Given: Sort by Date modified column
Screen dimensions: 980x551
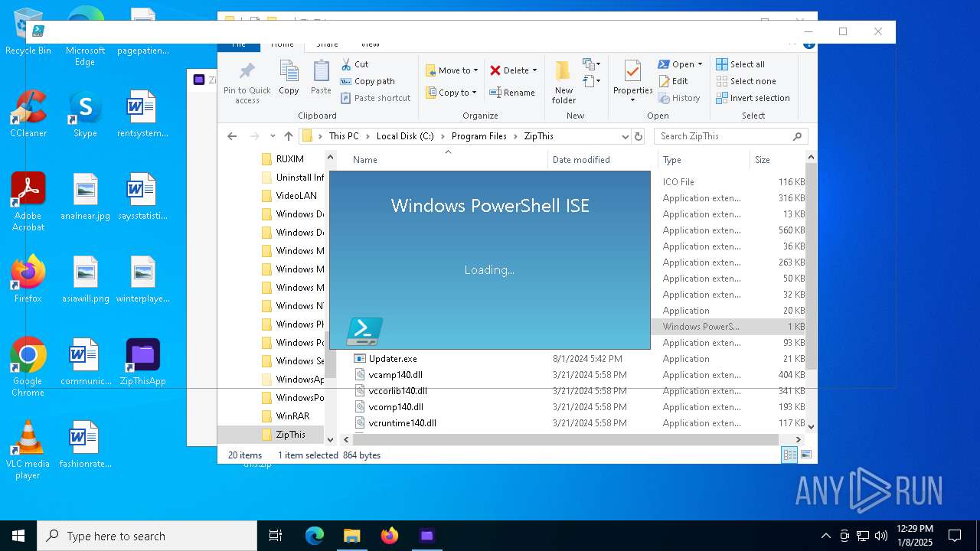Looking at the screenshot, I should pyautogui.click(x=603, y=160).
